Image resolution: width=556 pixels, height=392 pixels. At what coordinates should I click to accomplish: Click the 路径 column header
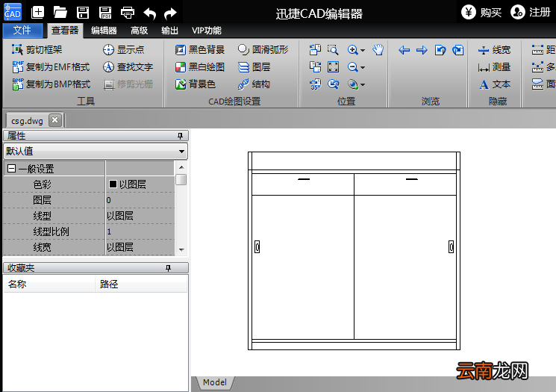[141, 284]
